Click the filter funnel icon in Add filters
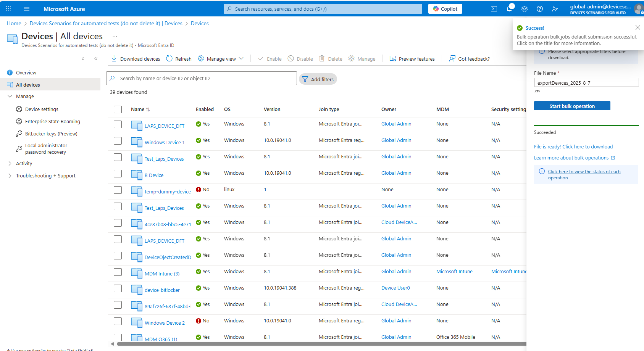Screen dimensions: 644x351 (x=305, y=79)
